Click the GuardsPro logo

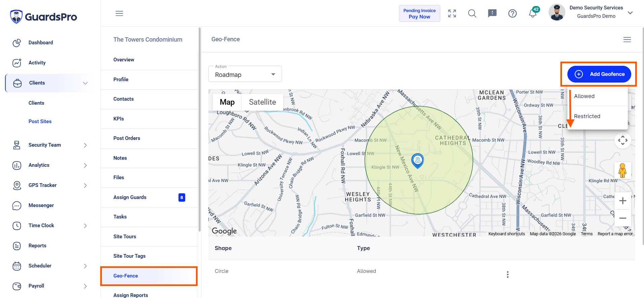click(44, 16)
